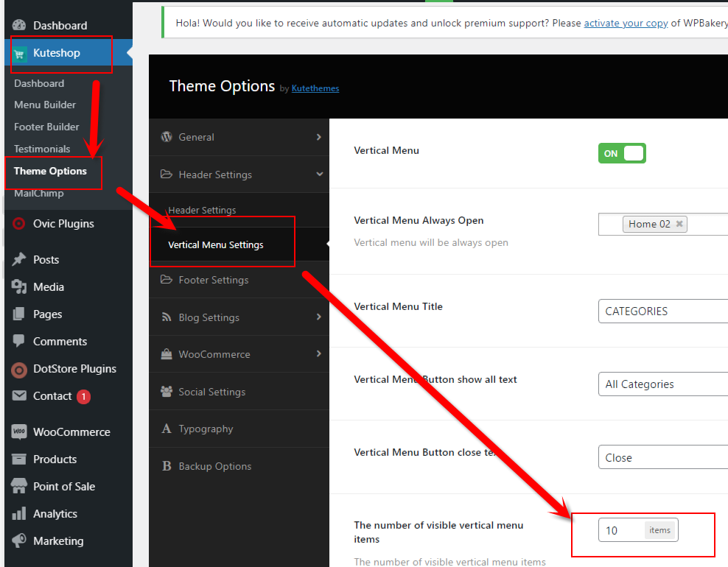Click the Comments speech bubble icon
728x567 pixels.
(x=19, y=341)
